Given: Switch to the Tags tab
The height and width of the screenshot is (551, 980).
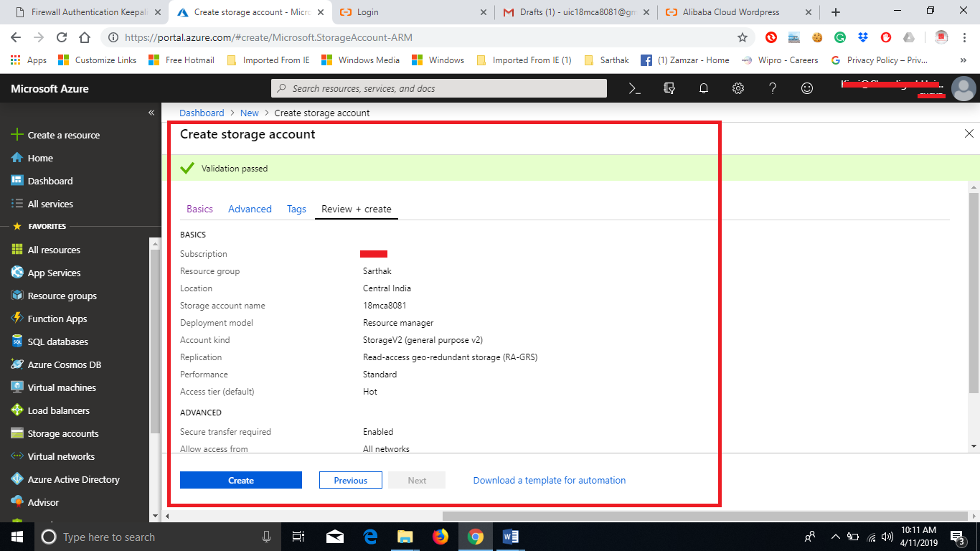Looking at the screenshot, I should click(x=296, y=209).
